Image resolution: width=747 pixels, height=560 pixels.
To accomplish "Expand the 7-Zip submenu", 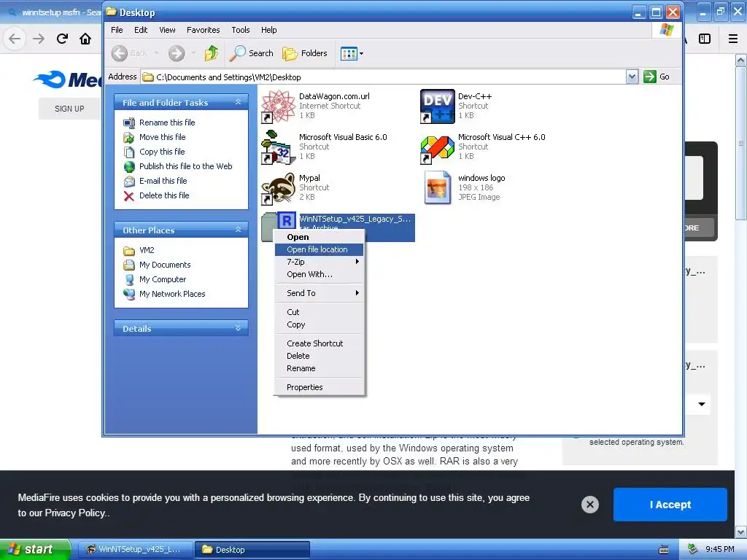I will coord(320,262).
